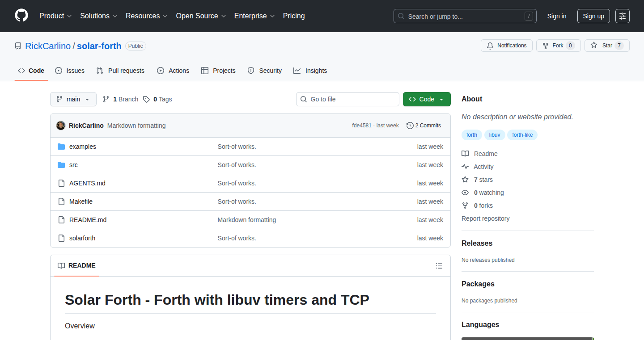644x340 pixels.
Task: Click the Readme book icon in About
Action: [x=465, y=154]
